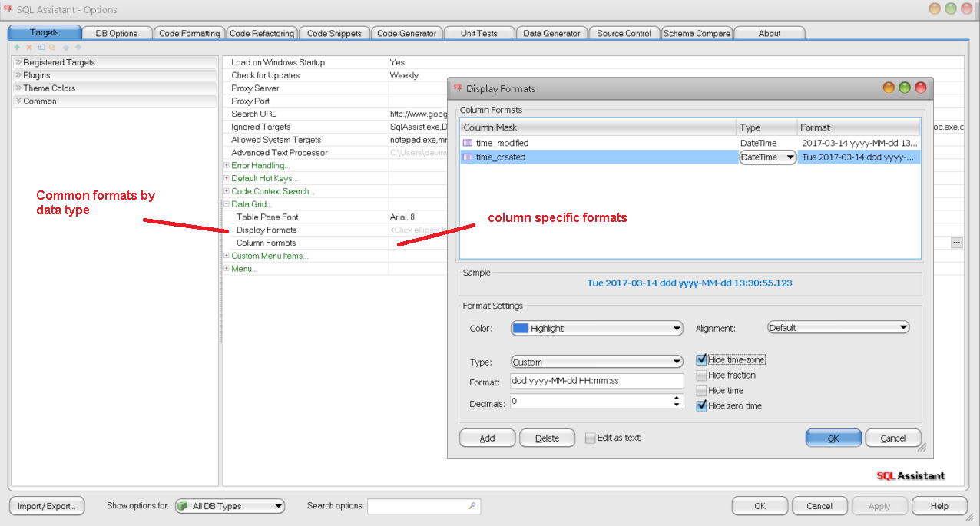Switch to the DB Options tab

(x=117, y=33)
